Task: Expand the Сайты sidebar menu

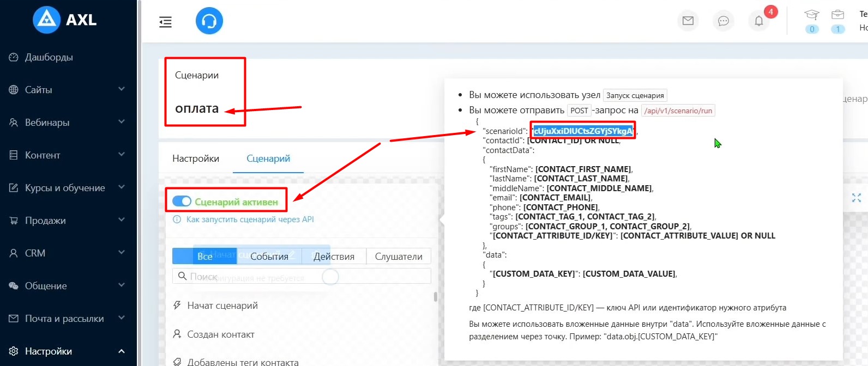Action: pyautogui.click(x=68, y=90)
